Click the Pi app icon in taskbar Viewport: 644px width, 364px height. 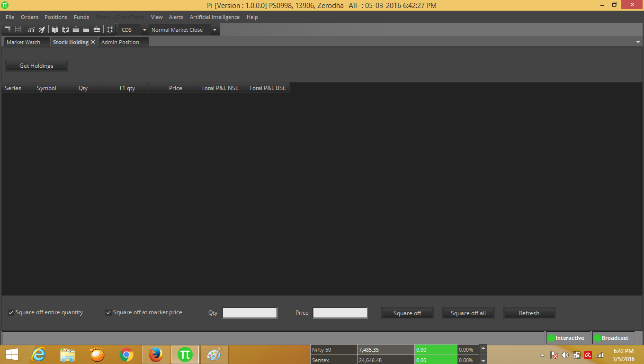point(185,355)
